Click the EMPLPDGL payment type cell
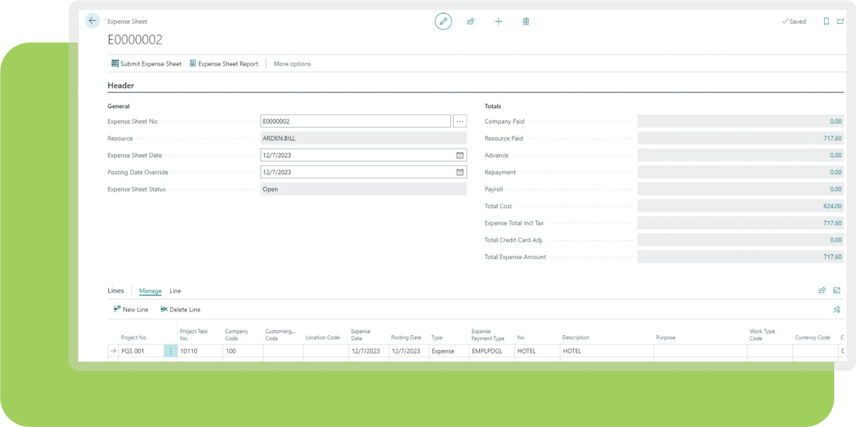 [492, 351]
